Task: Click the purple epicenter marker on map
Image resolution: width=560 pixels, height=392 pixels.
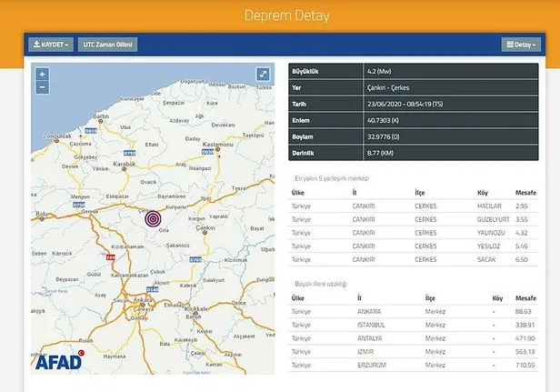Action: [153, 218]
